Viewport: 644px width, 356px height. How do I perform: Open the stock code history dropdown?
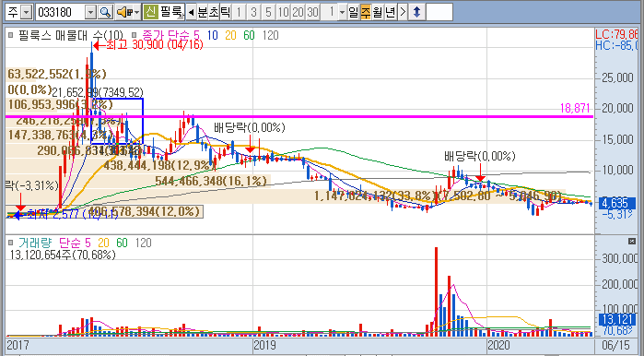point(90,12)
